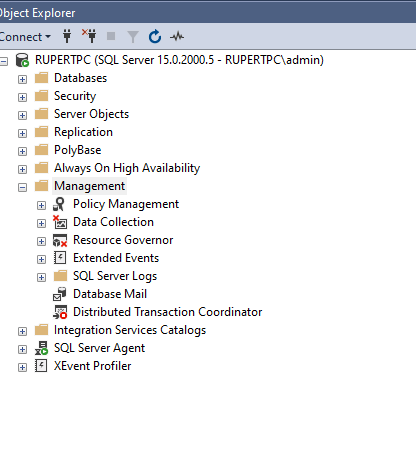Viewport: 416px width, 459px height.
Task: Select the SQL Server Agent label
Action: click(99, 348)
